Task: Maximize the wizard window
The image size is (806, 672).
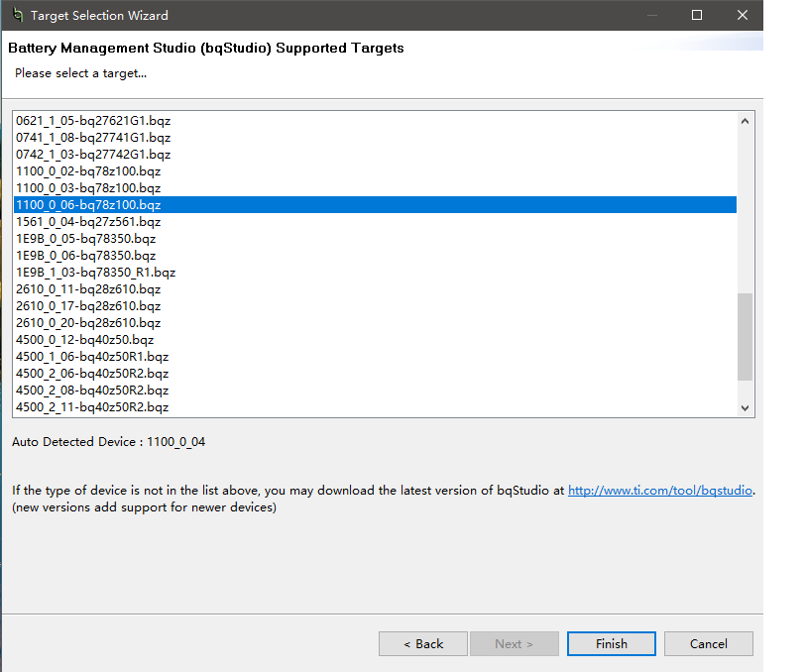Action: pyautogui.click(x=697, y=16)
